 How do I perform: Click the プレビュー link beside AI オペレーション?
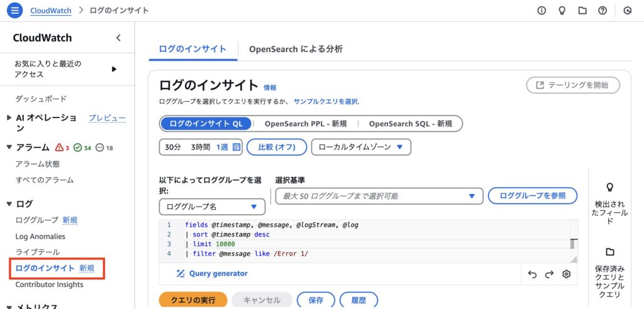(107, 118)
